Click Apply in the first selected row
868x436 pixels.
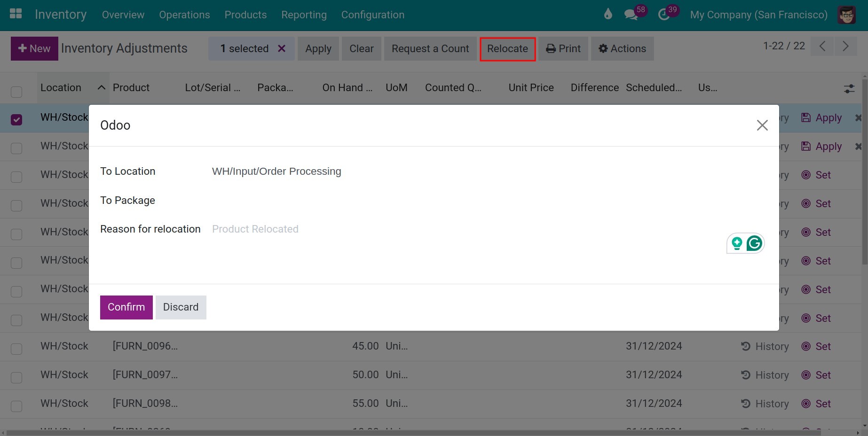[821, 118]
